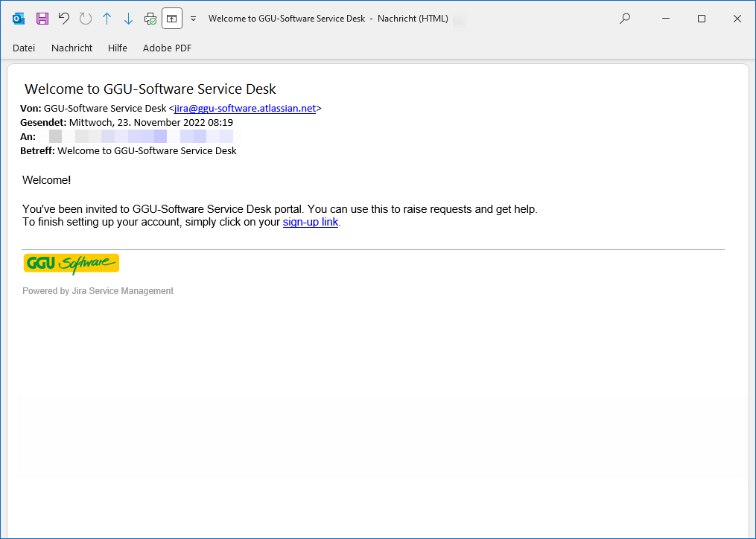Click the 'Betreff:' subject line text

tap(128, 151)
